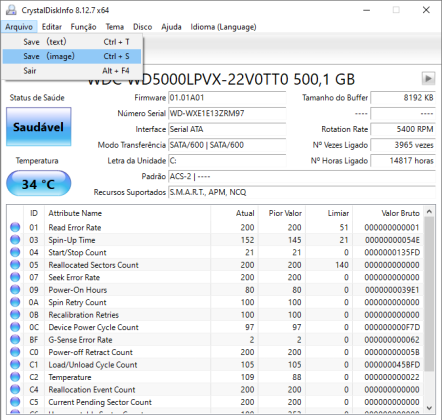
Task: Click status orb for Current Pending Sector Count
Action: point(15,402)
